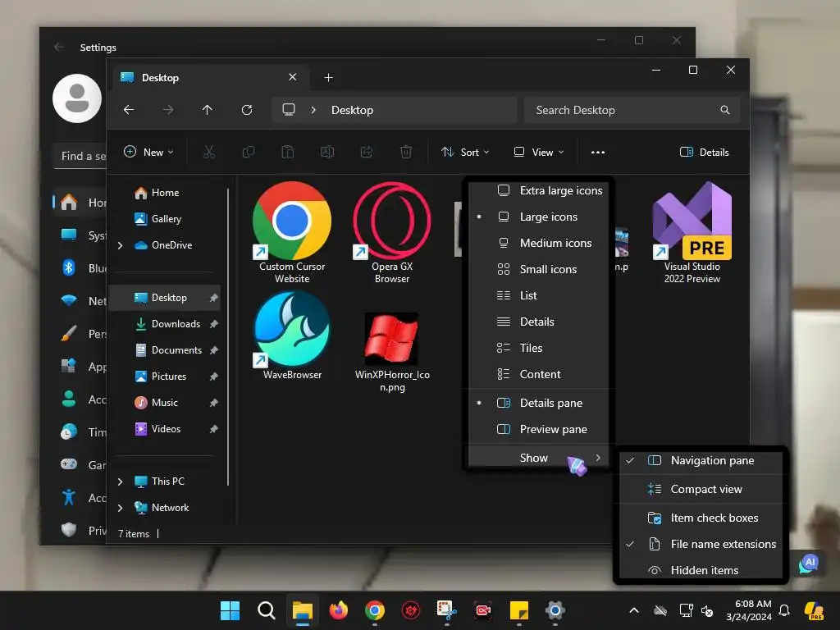Screen dimensions: 840x630
Task: Expand This PC tree node
Action: click(121, 482)
